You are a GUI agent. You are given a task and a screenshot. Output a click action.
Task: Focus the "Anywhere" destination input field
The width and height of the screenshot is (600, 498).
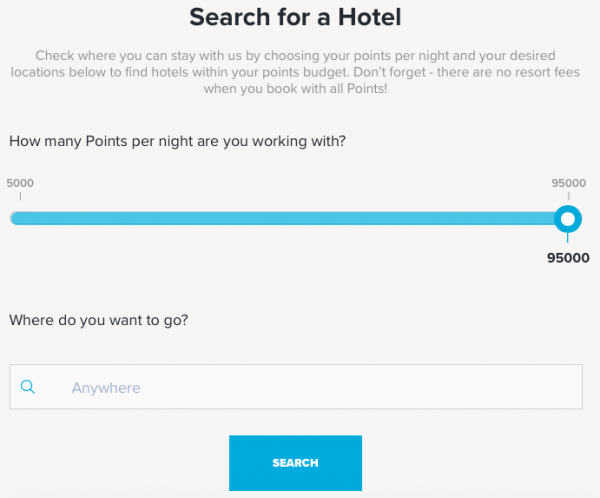(x=300, y=387)
